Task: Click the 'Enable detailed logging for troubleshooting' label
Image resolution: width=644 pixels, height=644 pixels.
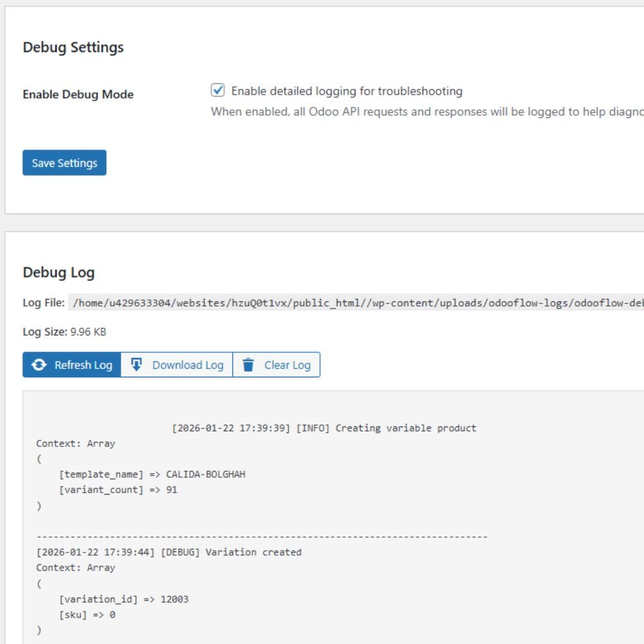Action: [346, 91]
